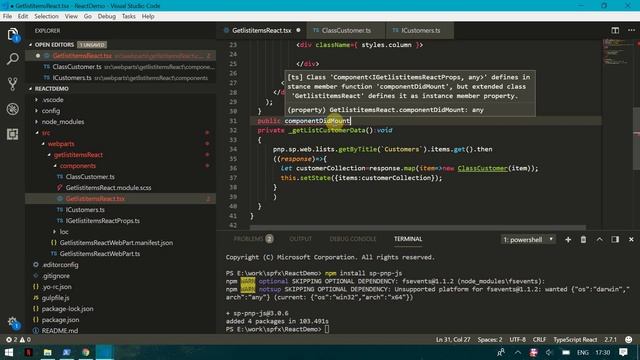Screen dimensions: 640x360
Task: Click the volume icon in system tray
Action: point(549,352)
